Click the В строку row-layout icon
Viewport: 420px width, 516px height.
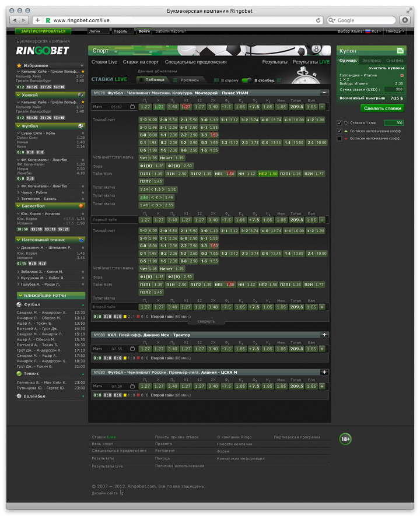pyautogui.click(x=216, y=80)
